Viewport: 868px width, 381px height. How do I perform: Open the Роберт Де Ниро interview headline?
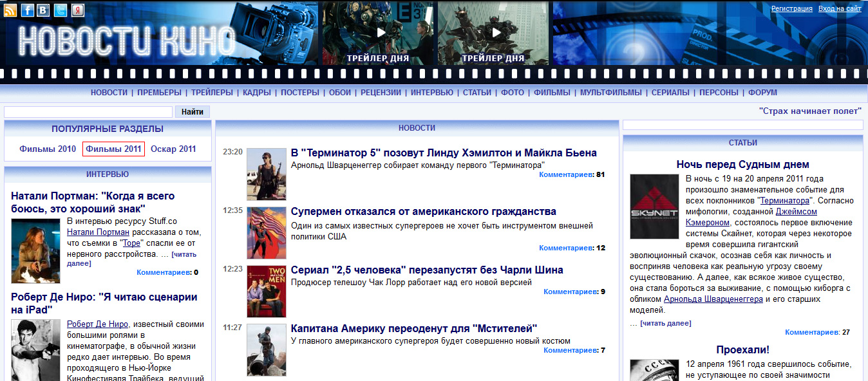[104, 303]
